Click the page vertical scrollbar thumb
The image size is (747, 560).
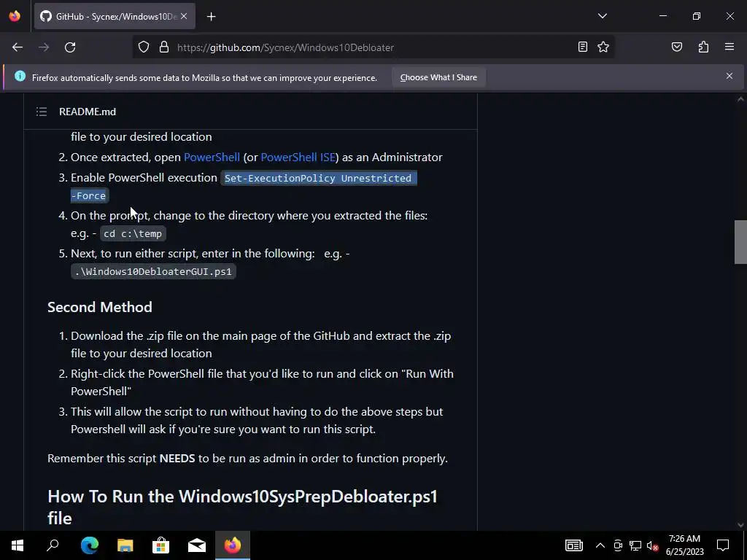[740, 242]
